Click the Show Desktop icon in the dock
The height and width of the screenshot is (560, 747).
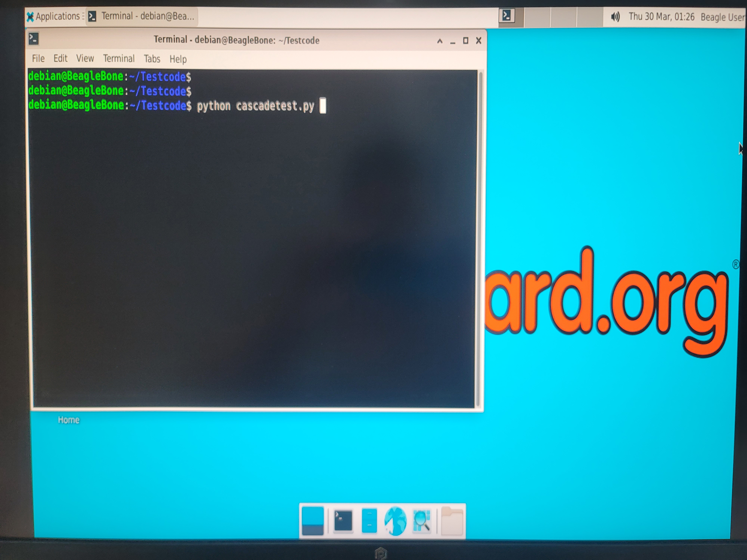click(312, 521)
